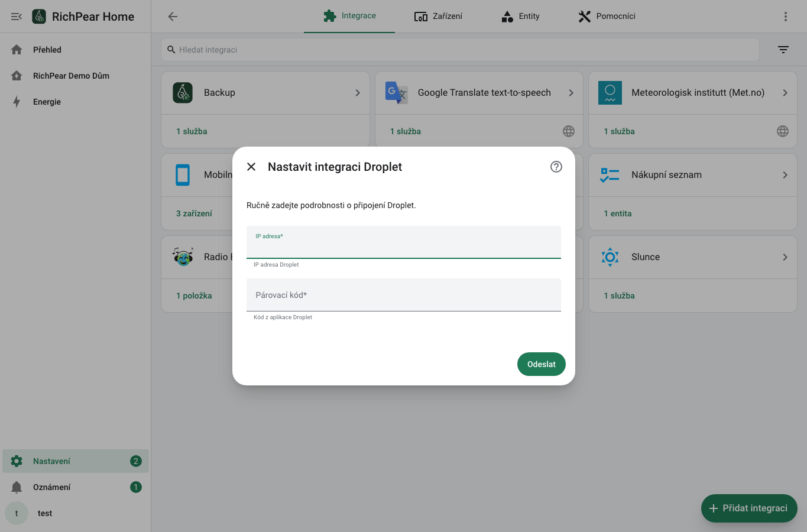Open the test user profile
This screenshot has height=532, width=807.
(x=76, y=513)
